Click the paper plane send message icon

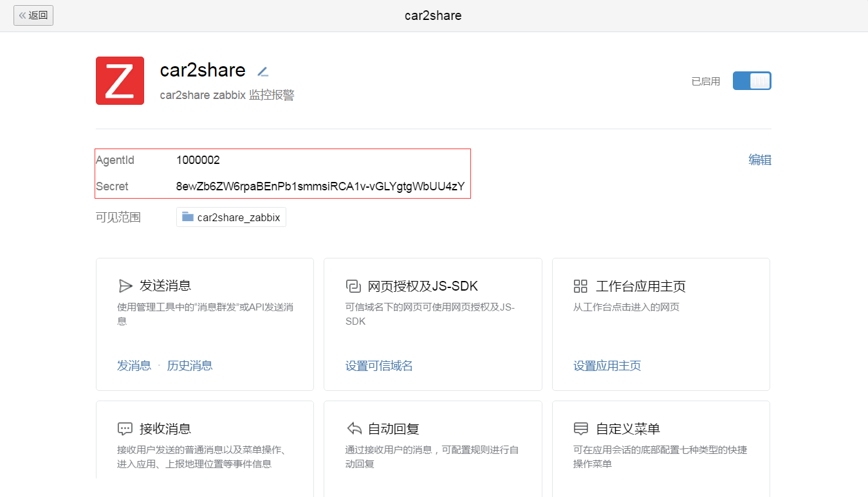pos(125,286)
